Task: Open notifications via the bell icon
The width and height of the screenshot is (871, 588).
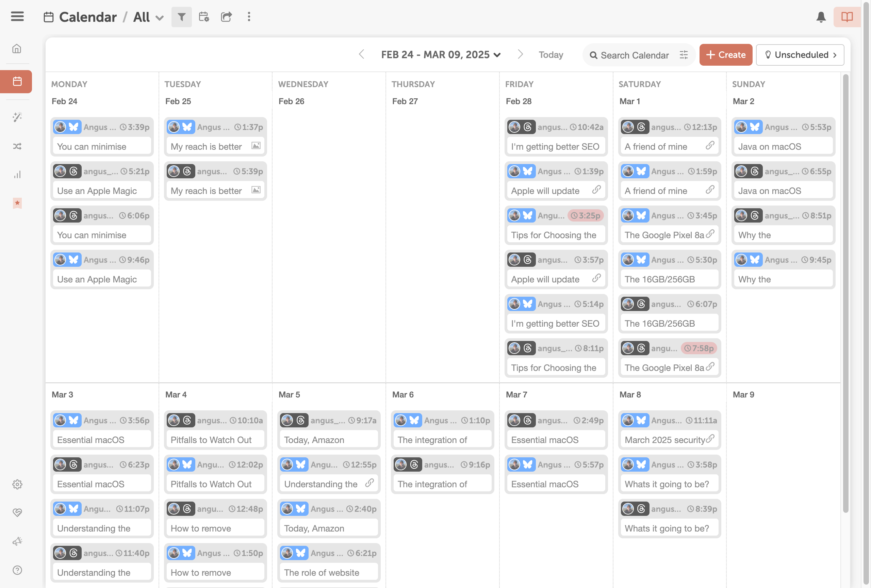Action: [x=821, y=17]
